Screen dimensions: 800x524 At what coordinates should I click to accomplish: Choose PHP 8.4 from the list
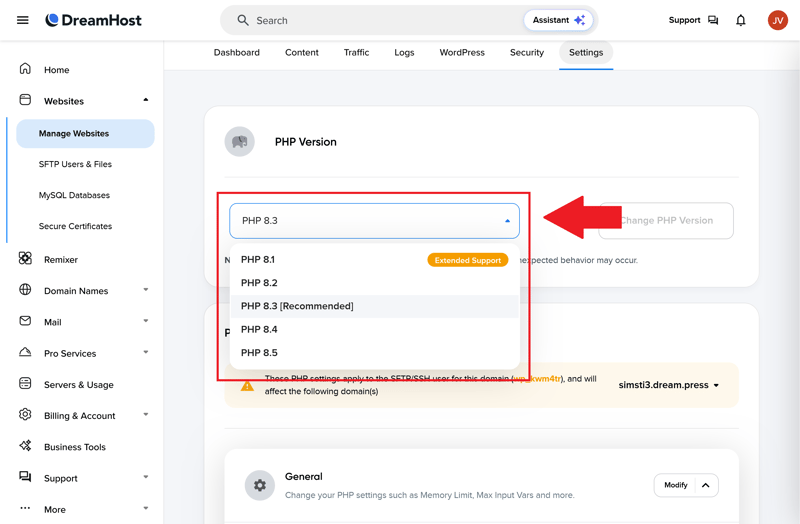pyautogui.click(x=374, y=330)
